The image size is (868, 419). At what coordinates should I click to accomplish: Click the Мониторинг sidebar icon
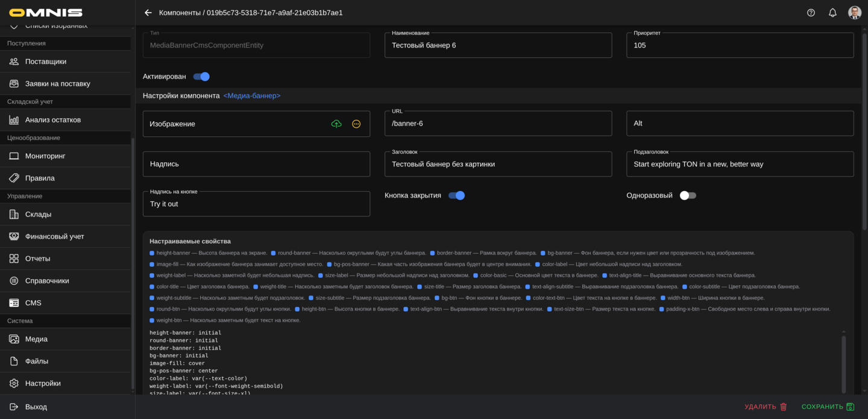coord(14,156)
